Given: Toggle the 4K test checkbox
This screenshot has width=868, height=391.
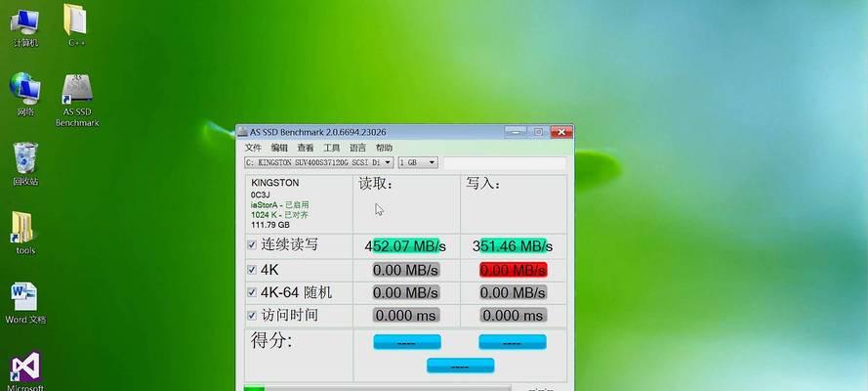Looking at the screenshot, I should click(251, 270).
